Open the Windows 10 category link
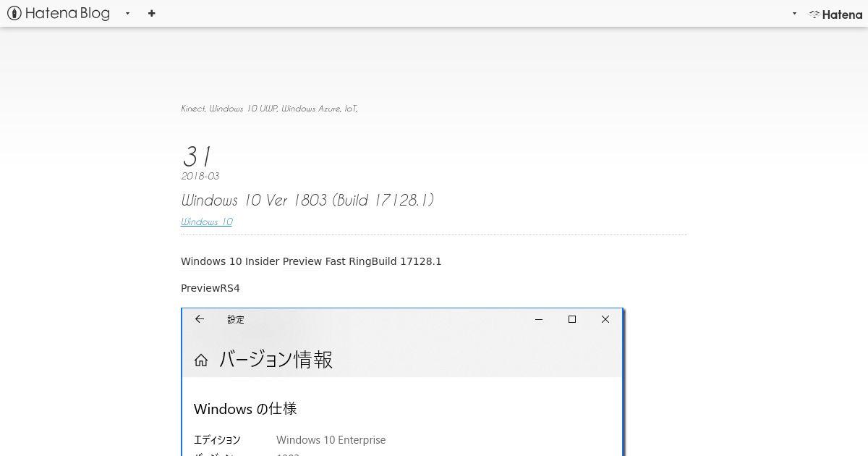 pos(207,221)
